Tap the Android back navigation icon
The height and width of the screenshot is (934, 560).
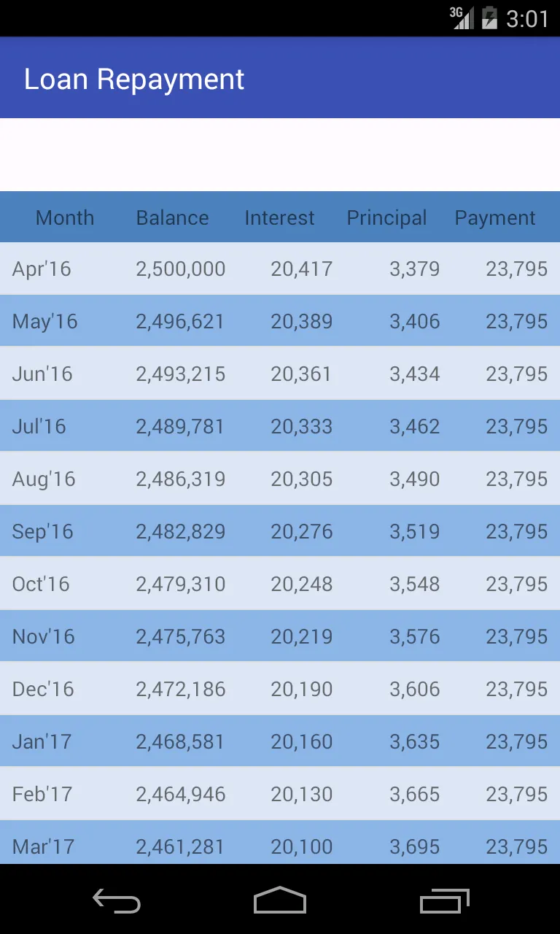(117, 901)
